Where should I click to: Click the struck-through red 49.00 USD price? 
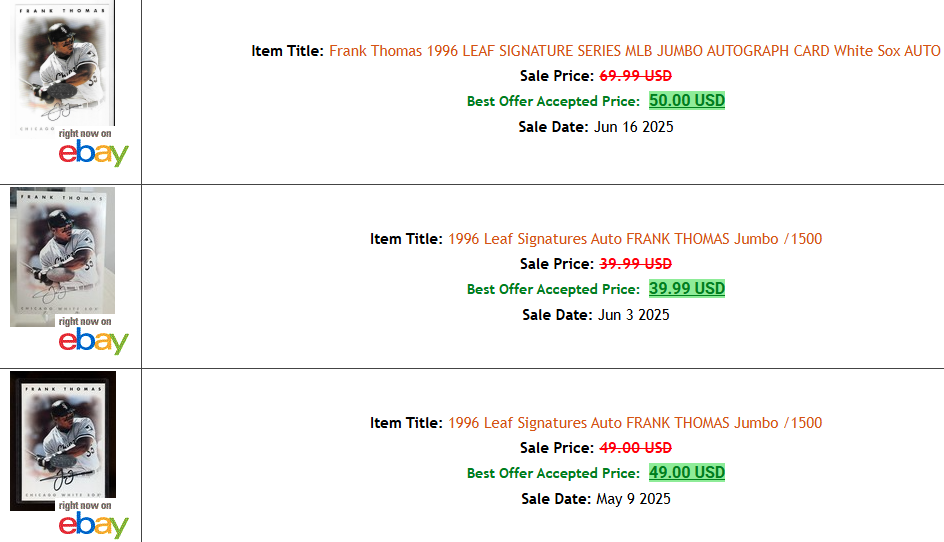[x=636, y=448]
